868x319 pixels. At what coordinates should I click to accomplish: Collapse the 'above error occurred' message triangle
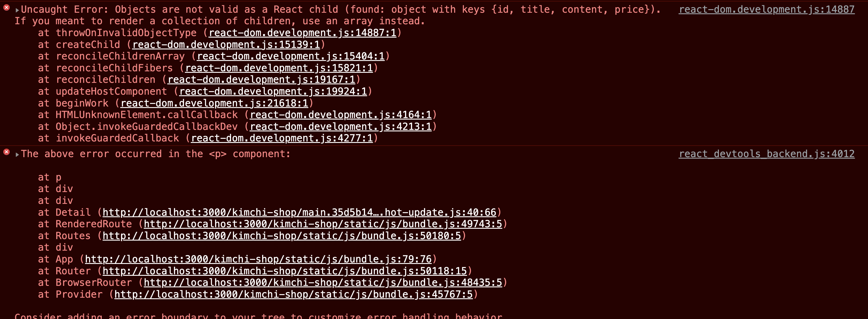17,155
